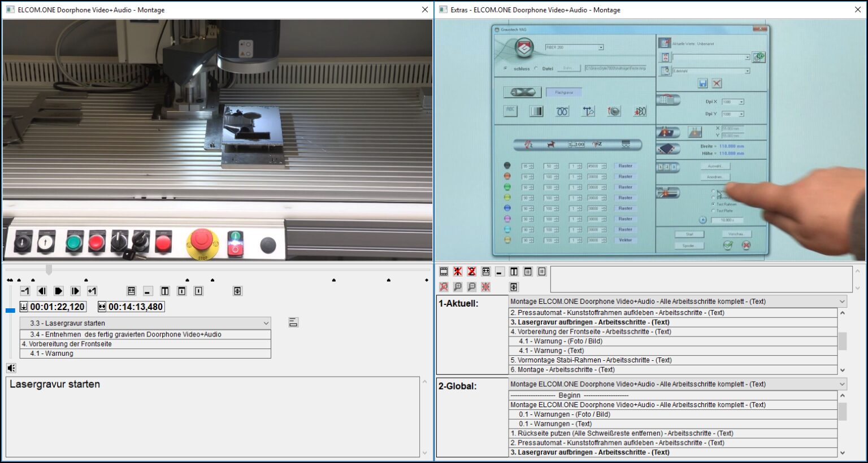Image resolution: width=868 pixels, height=463 pixels.
Task: Expand the 1-Aktuell Montage dropdown
Action: tap(842, 302)
